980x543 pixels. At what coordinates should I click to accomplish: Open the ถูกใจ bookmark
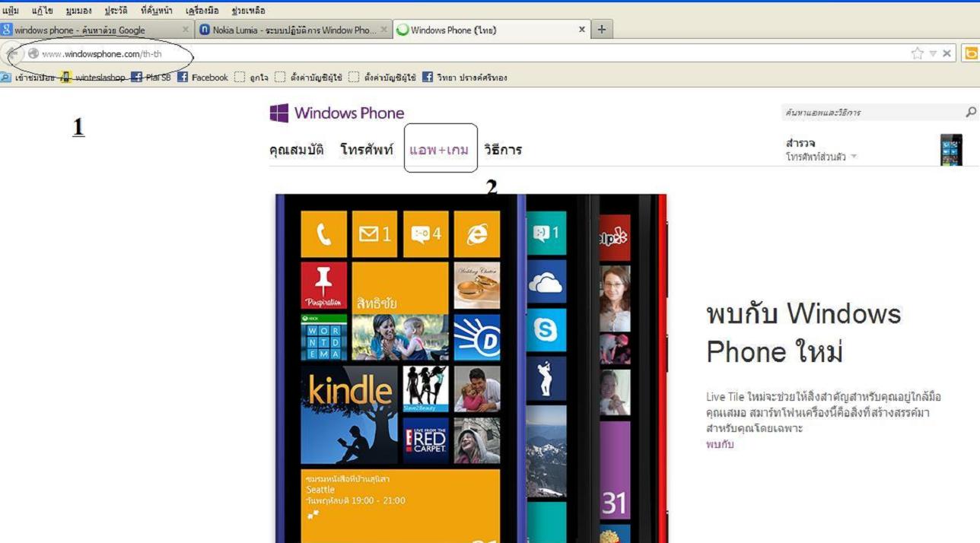tap(251, 77)
